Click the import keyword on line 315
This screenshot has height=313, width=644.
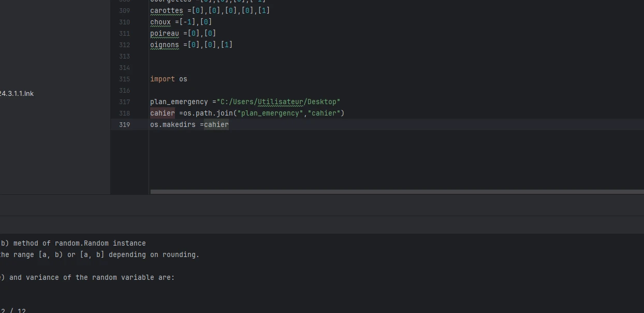(162, 79)
